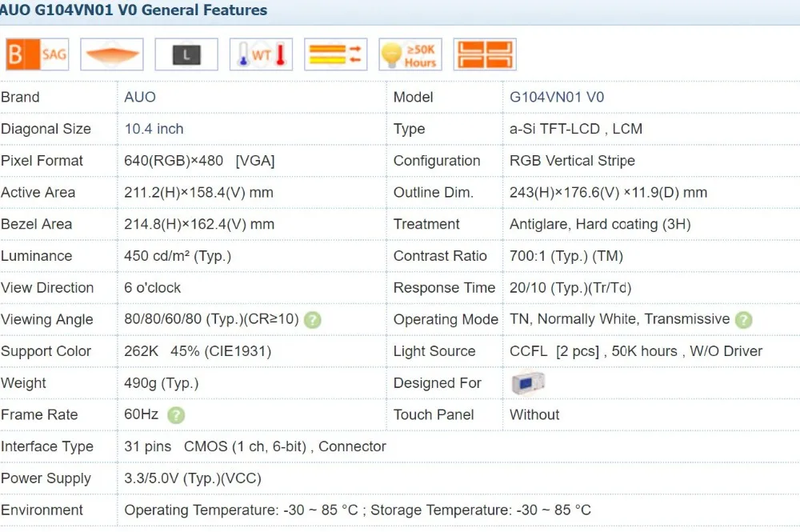
Task: Click the 'Weight' row label
Action: pos(23,383)
